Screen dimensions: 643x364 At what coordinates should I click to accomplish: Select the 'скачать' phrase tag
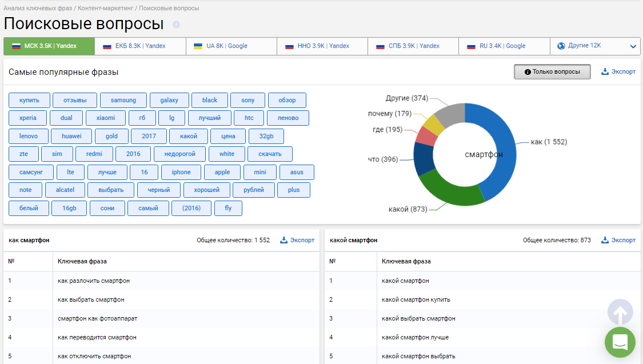pos(270,154)
